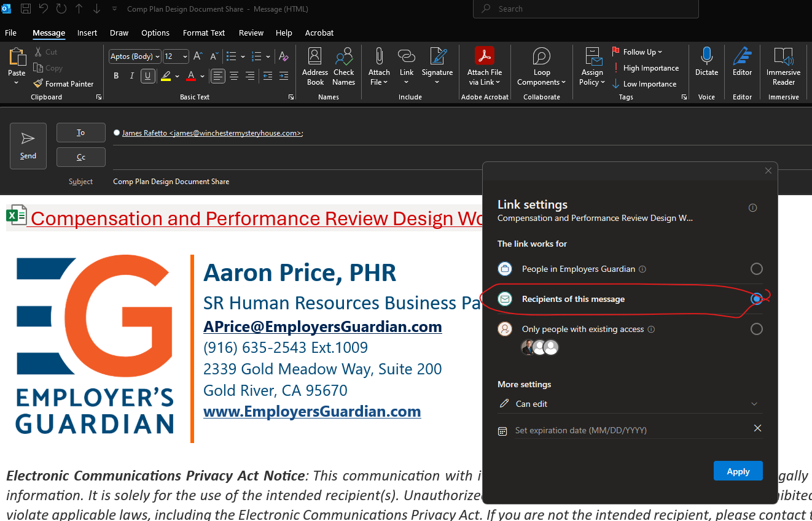
Task: Switch to the Options tab
Action: coord(155,33)
